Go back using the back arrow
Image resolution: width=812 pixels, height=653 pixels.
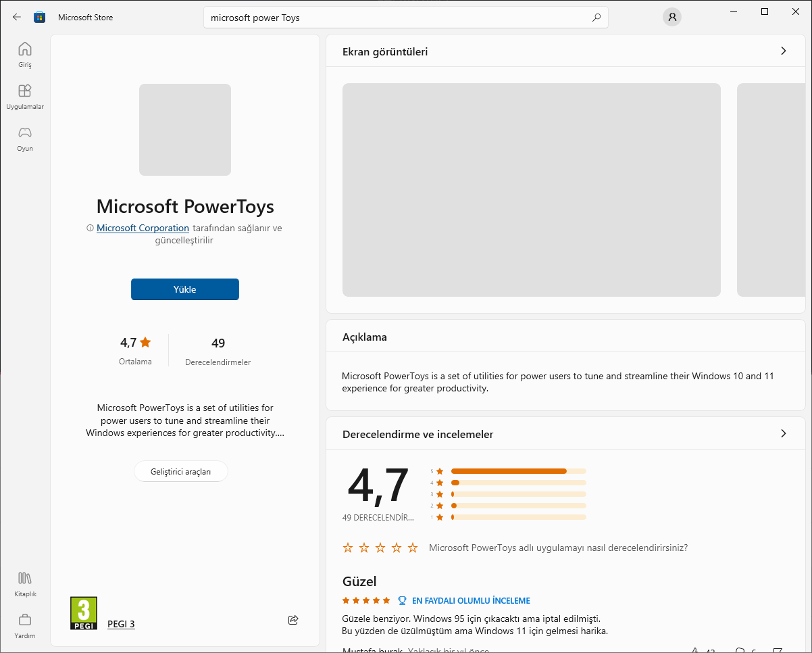17,18
